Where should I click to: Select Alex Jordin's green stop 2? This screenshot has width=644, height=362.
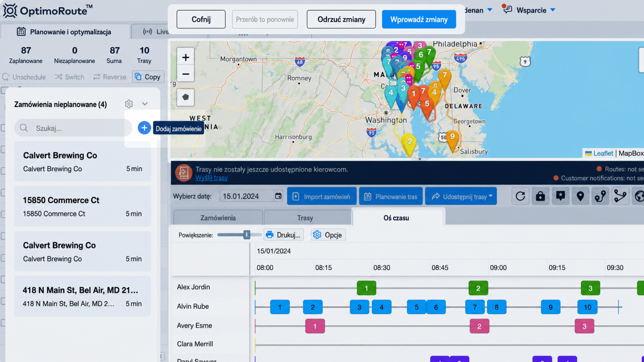tap(478, 288)
